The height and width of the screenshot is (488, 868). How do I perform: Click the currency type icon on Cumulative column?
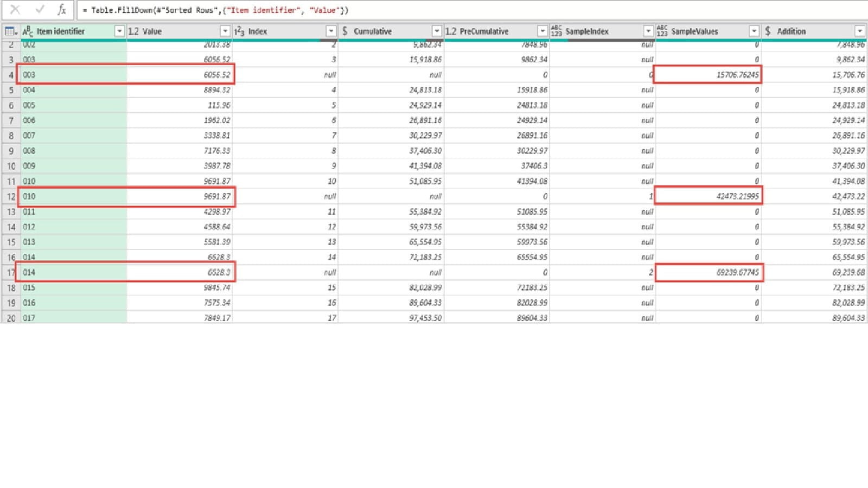pos(345,31)
